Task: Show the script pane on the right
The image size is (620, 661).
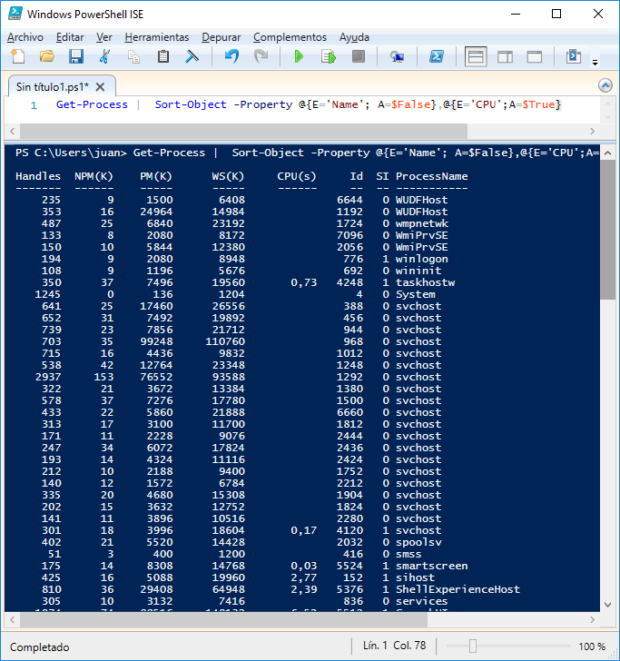Action: pyautogui.click(x=505, y=57)
